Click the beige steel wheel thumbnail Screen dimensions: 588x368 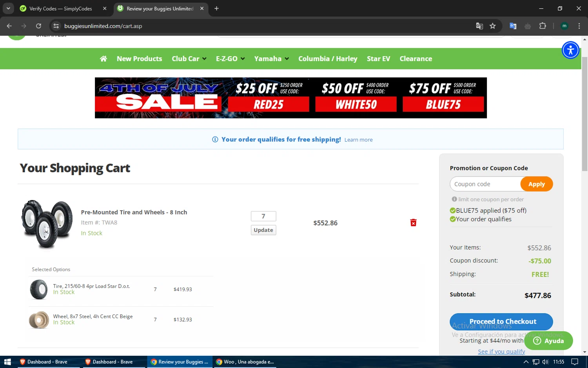pos(39,320)
